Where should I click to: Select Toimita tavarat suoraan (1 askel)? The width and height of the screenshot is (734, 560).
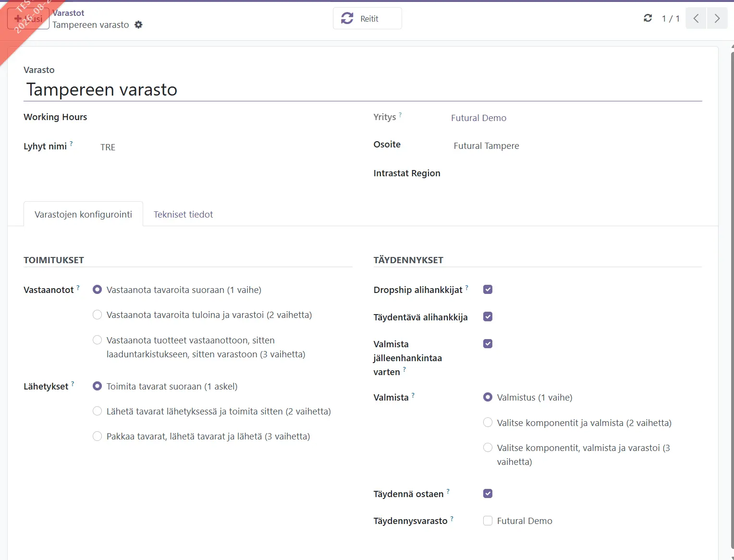click(x=97, y=386)
